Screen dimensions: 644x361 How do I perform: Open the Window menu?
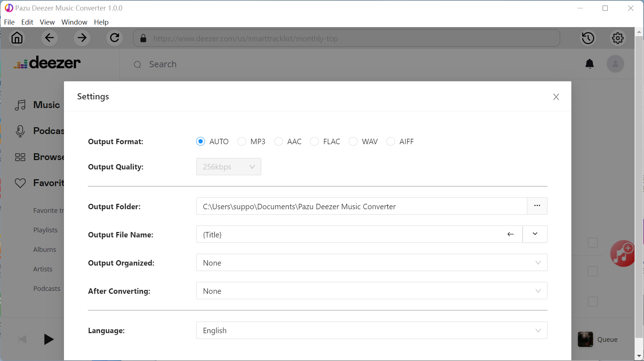tap(74, 22)
